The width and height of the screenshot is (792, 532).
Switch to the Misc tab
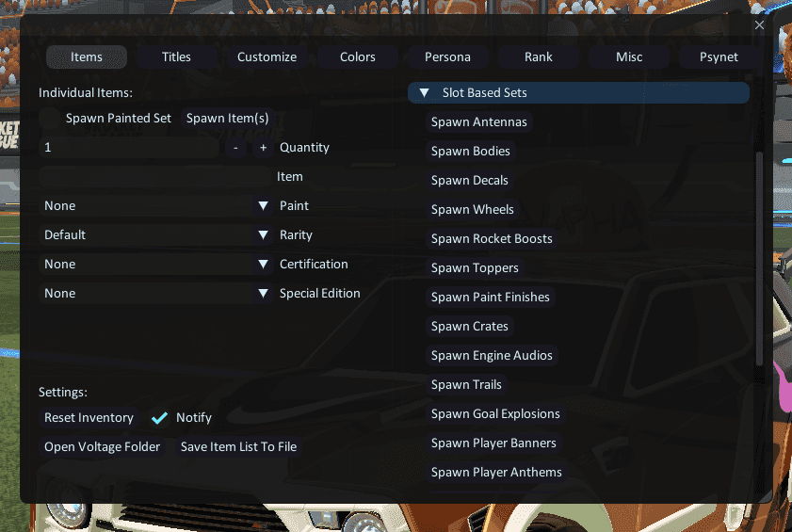click(x=629, y=57)
